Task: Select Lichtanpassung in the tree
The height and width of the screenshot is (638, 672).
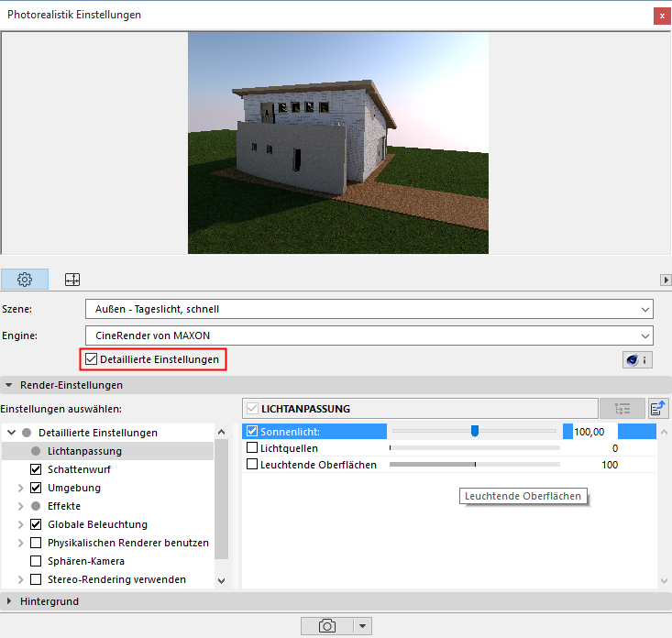Action: click(x=84, y=451)
